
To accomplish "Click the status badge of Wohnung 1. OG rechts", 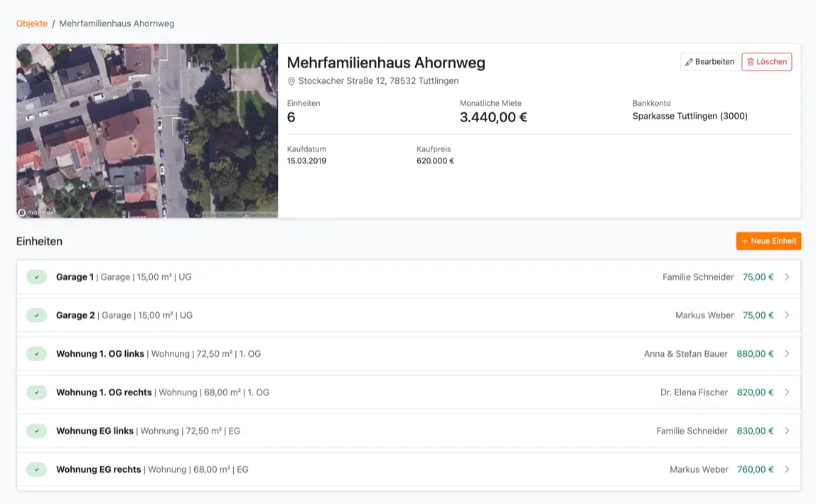I will (36, 392).
